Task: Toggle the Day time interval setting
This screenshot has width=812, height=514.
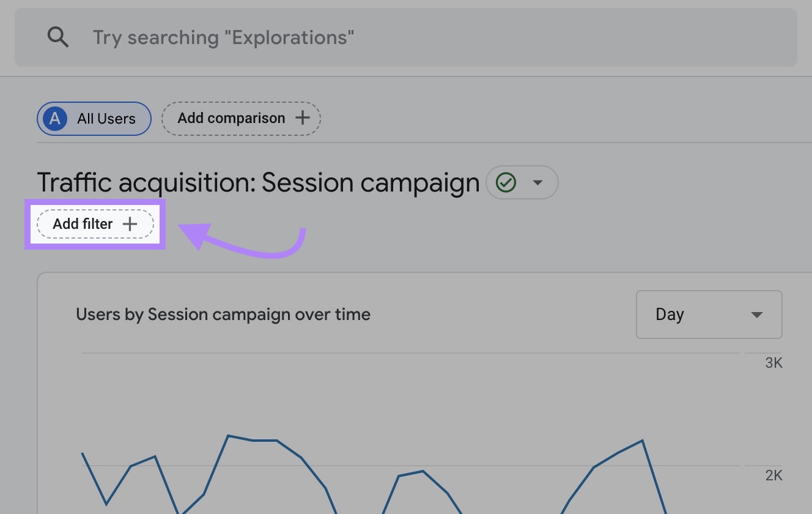Action: click(x=709, y=314)
